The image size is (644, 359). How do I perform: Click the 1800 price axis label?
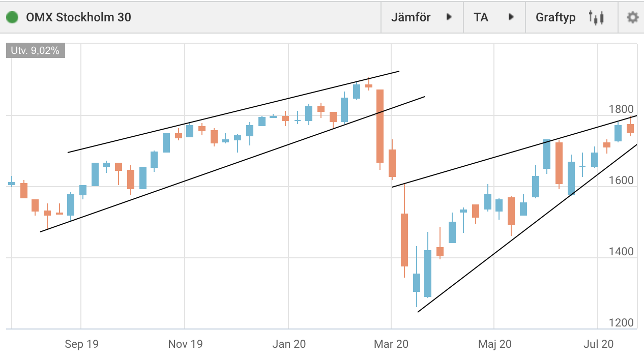[x=621, y=109]
